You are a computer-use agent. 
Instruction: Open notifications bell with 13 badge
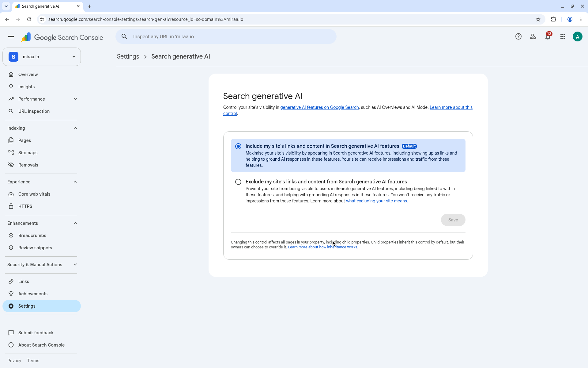pos(548,36)
